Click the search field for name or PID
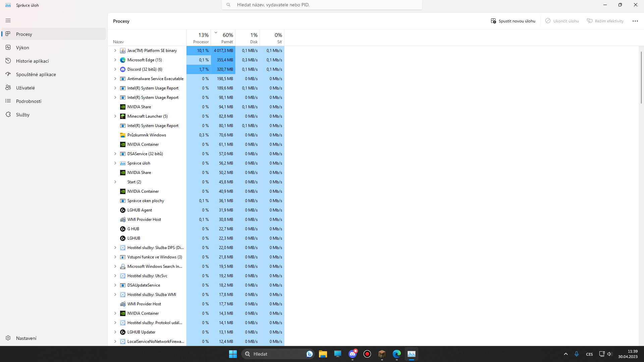644x362 pixels. pos(322,5)
